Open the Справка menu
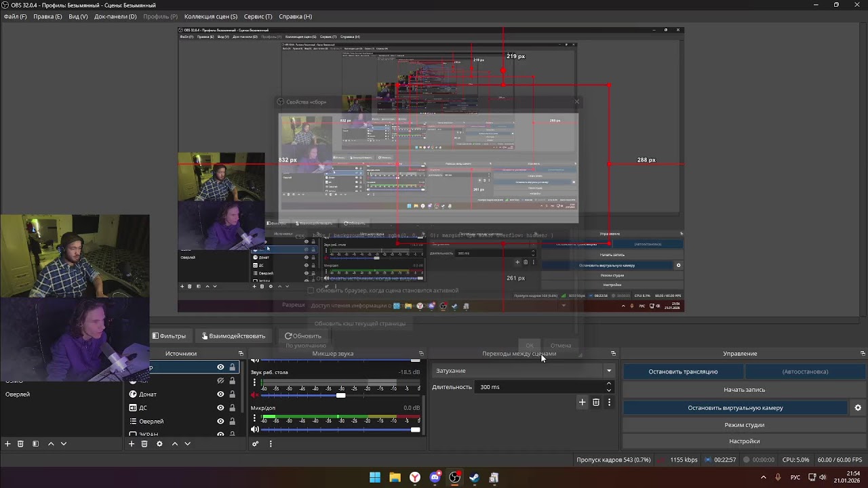868x488 pixels. (x=296, y=16)
